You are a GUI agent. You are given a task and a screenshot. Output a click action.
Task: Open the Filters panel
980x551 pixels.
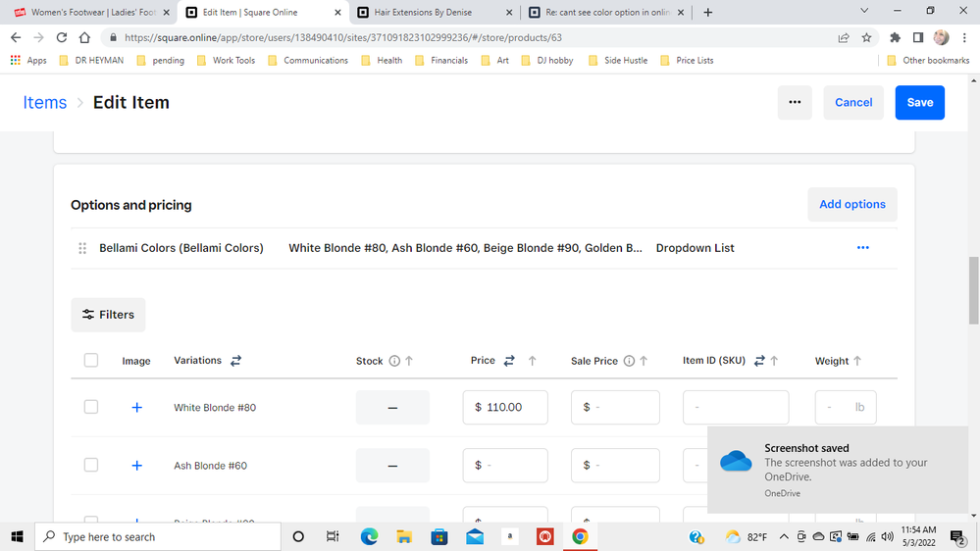click(108, 315)
